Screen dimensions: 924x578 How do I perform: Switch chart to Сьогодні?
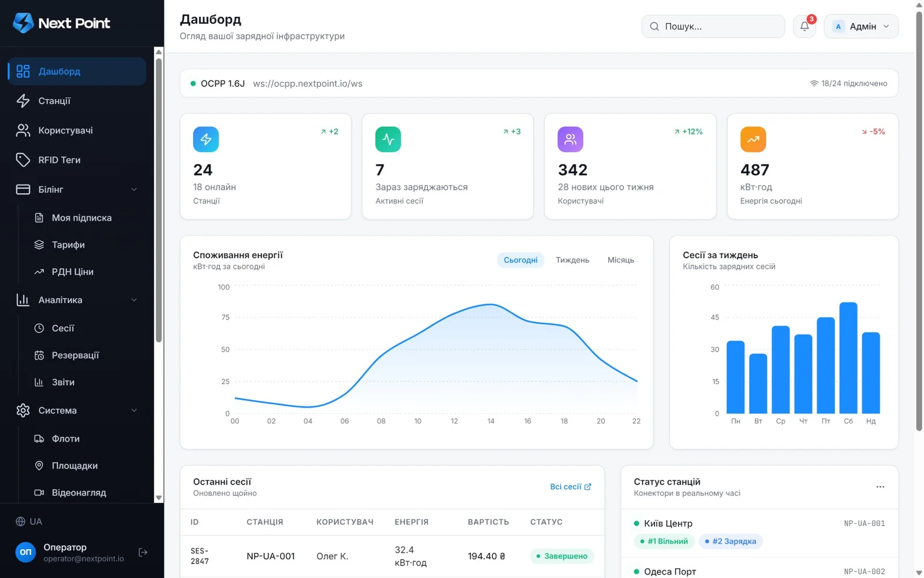pos(520,260)
